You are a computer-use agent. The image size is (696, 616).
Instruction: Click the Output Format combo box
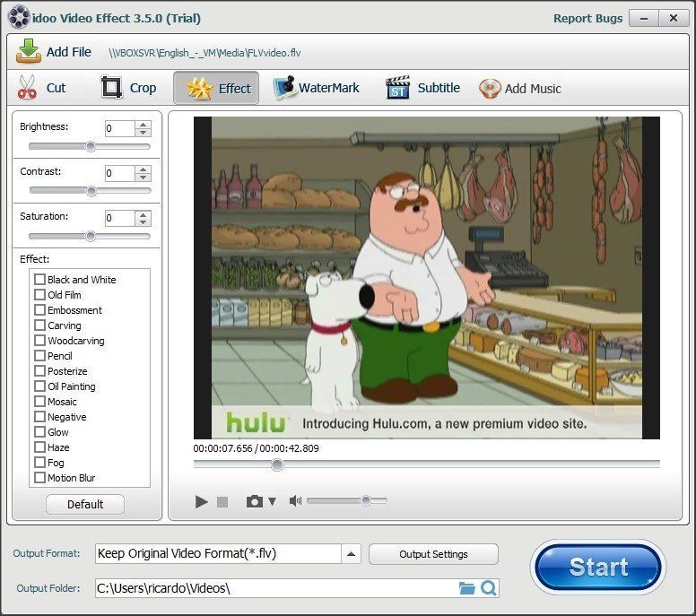tap(228, 554)
